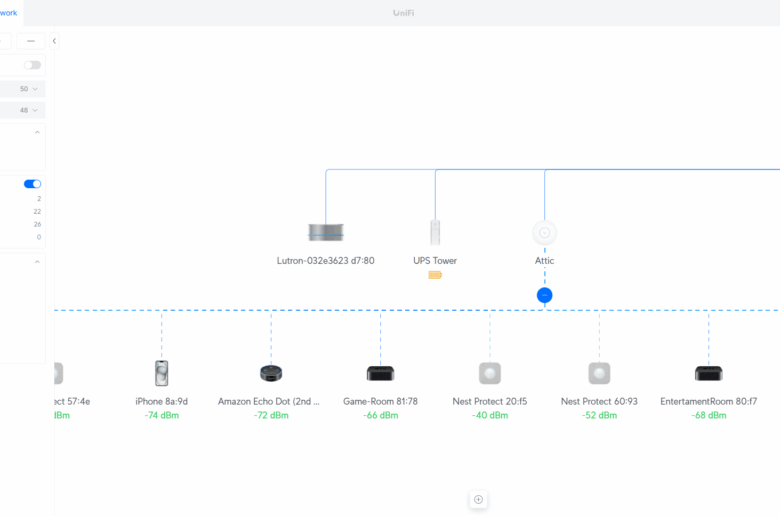Switch to the Network tab
Screen dimensions: 780x516
point(8,13)
